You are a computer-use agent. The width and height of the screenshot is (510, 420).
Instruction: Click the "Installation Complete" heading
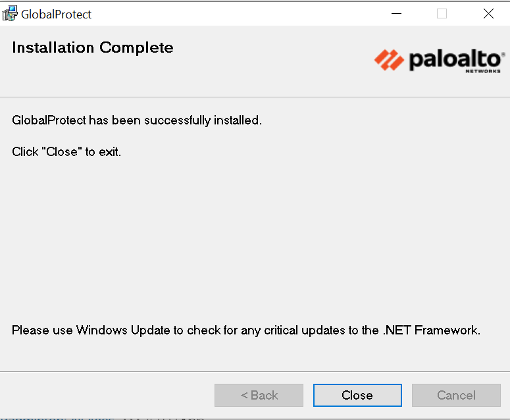93,47
